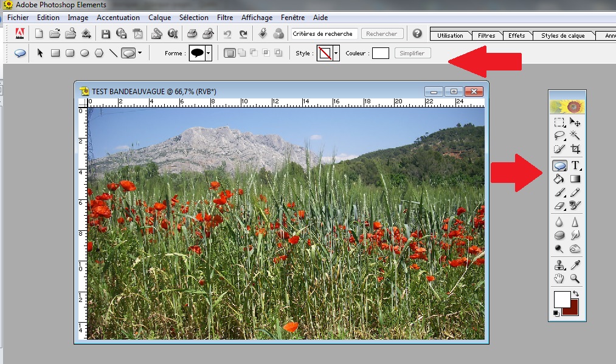Screen dimensions: 616x364
Task: Enable the Rounded Rectangle shape tool
Action: [70, 53]
